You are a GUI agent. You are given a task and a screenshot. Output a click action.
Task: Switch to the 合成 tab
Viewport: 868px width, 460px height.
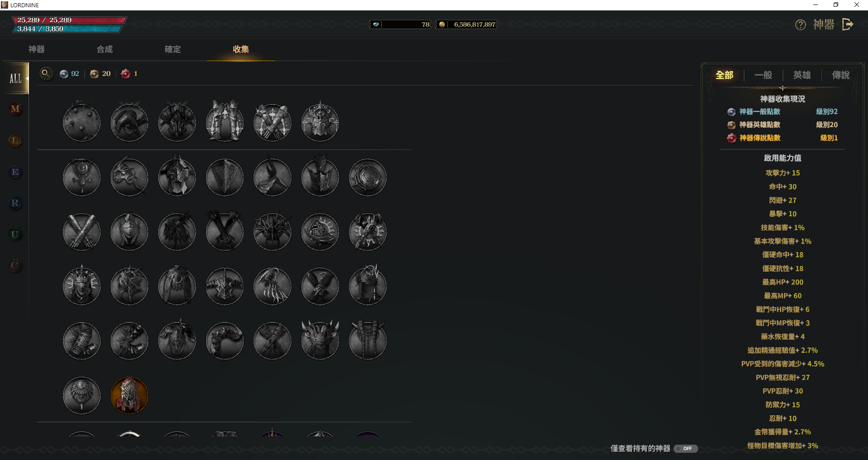coord(105,49)
